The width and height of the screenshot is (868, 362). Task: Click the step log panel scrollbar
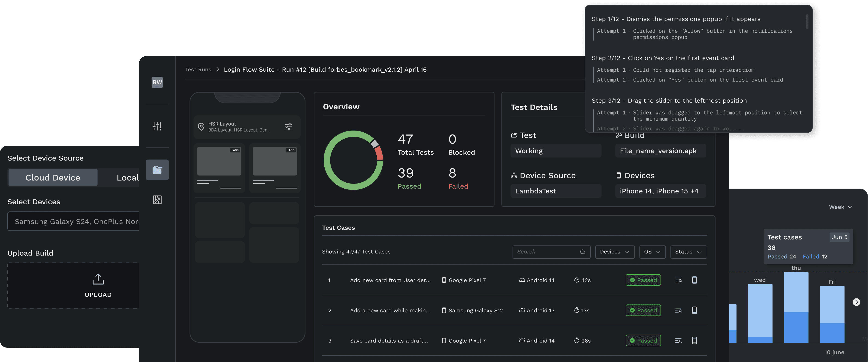(807, 22)
